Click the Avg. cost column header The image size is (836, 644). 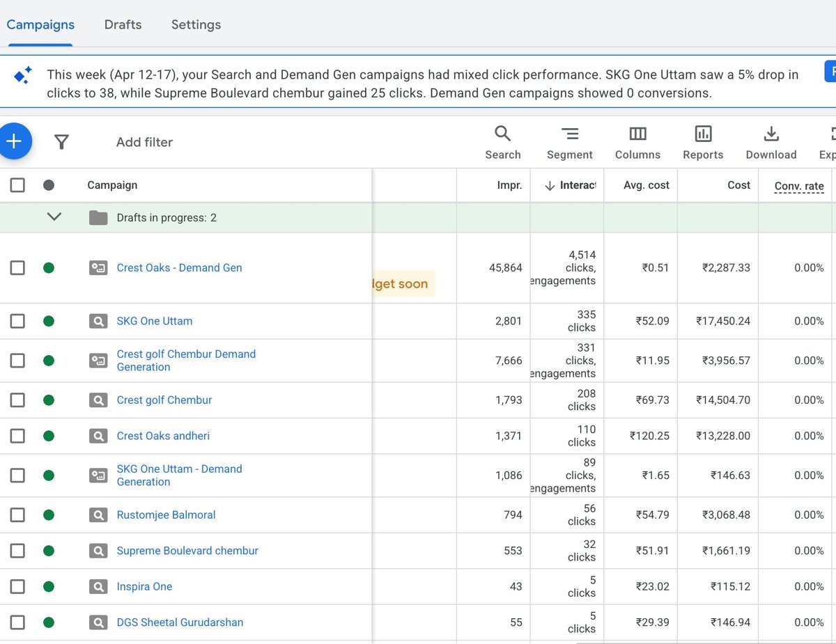[x=647, y=185]
